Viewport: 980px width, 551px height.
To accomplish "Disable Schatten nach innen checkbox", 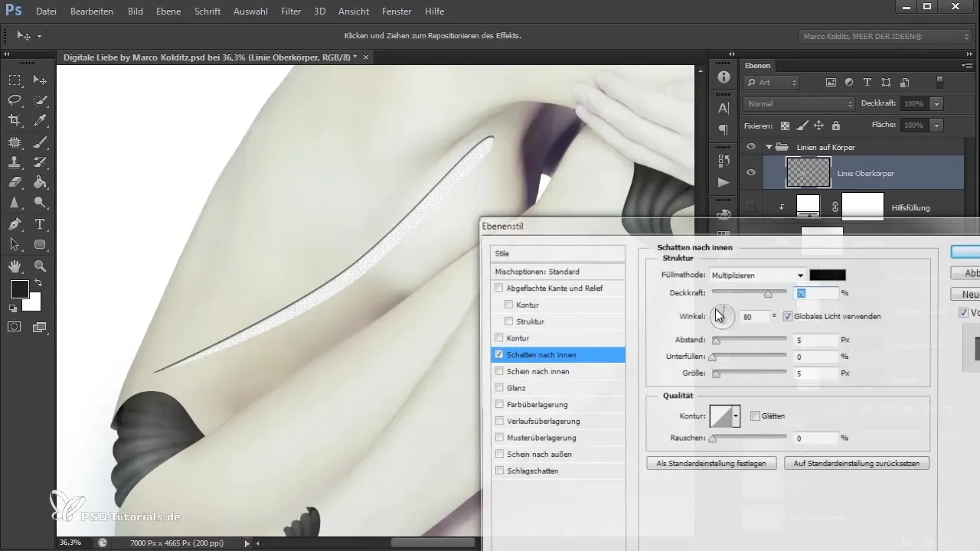I will tap(500, 354).
